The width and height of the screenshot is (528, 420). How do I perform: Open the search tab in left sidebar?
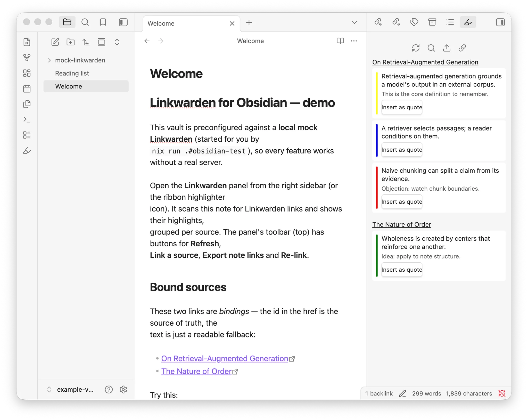pyautogui.click(x=85, y=22)
